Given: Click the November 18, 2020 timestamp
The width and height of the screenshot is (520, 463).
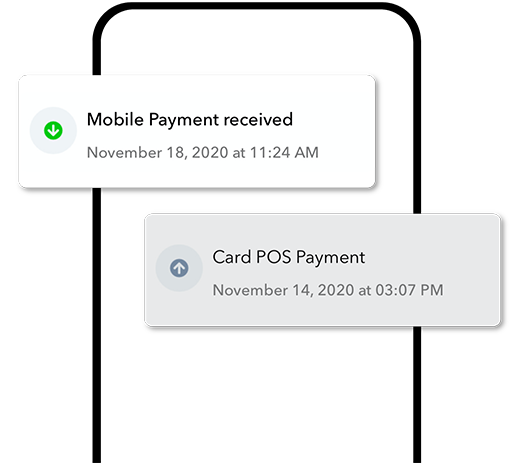Looking at the screenshot, I should [203, 153].
